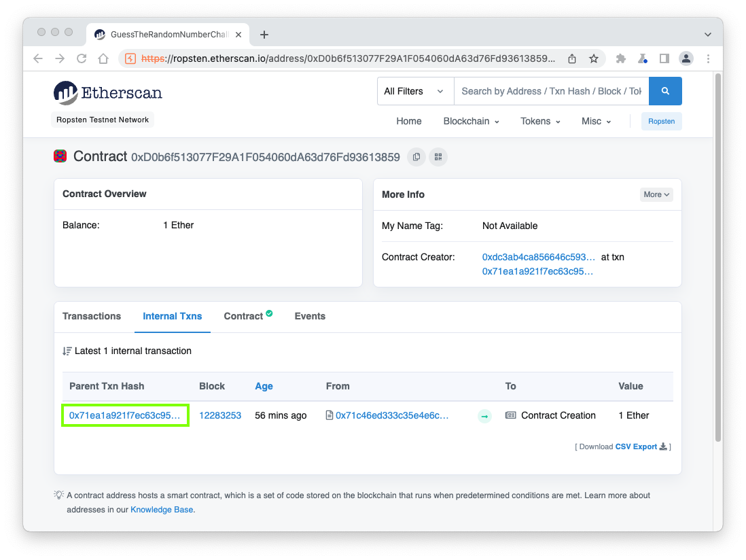Open creation txn 0x71ea1a921f7ec63c95... in More Info
This screenshot has width=746, height=560.
tap(537, 272)
